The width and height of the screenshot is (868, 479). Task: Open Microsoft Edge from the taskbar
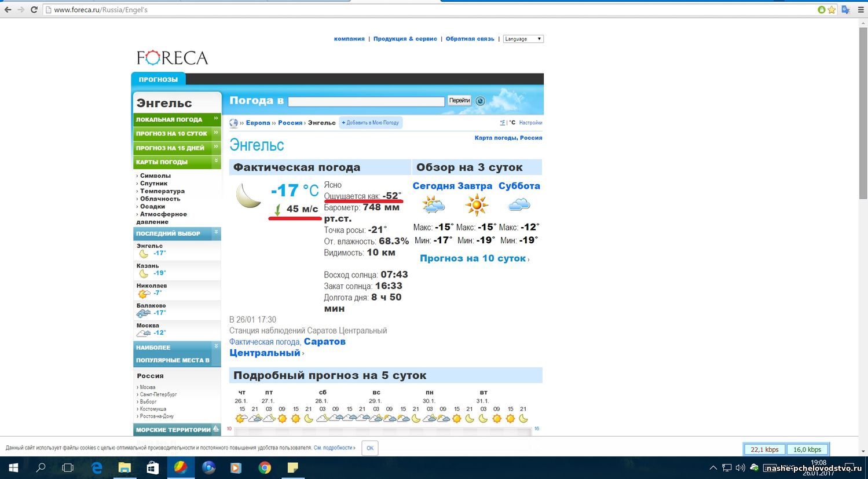click(97, 467)
